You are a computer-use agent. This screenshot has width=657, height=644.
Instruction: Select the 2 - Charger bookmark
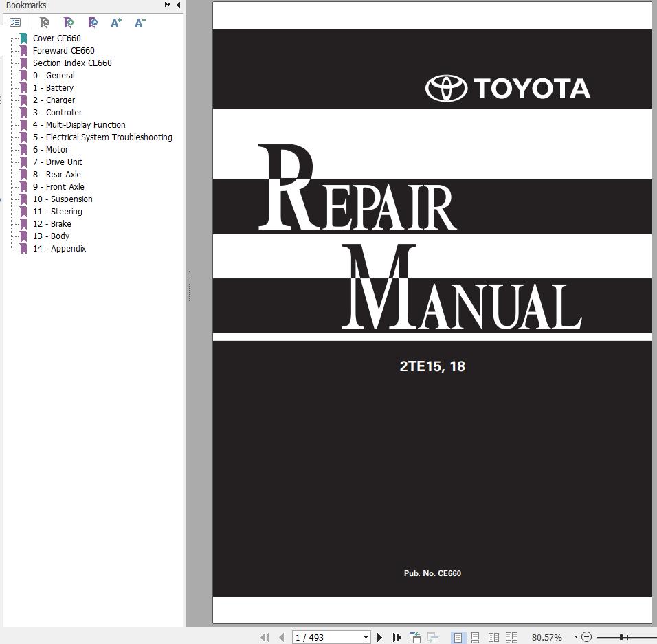tap(54, 100)
